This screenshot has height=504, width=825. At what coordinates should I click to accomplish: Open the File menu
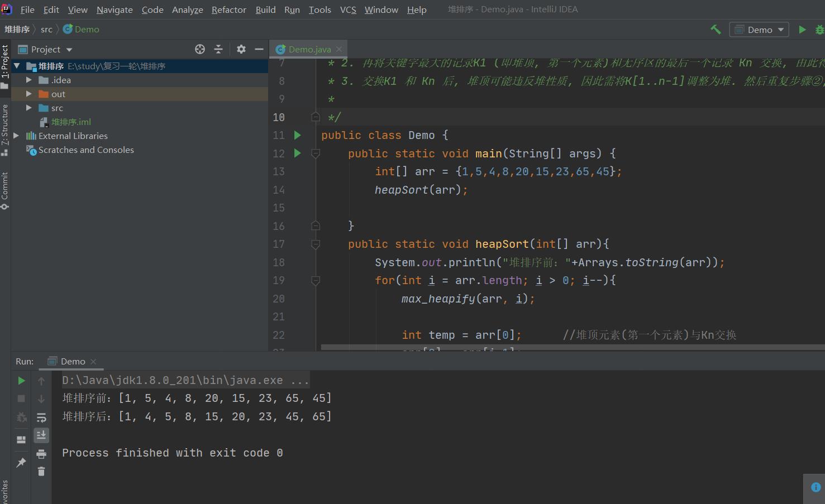coord(27,9)
